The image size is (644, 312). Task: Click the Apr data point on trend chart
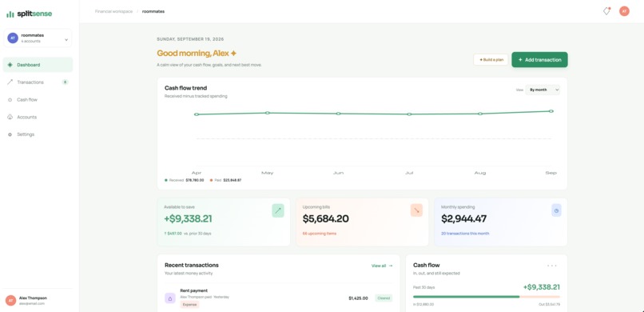tap(197, 114)
